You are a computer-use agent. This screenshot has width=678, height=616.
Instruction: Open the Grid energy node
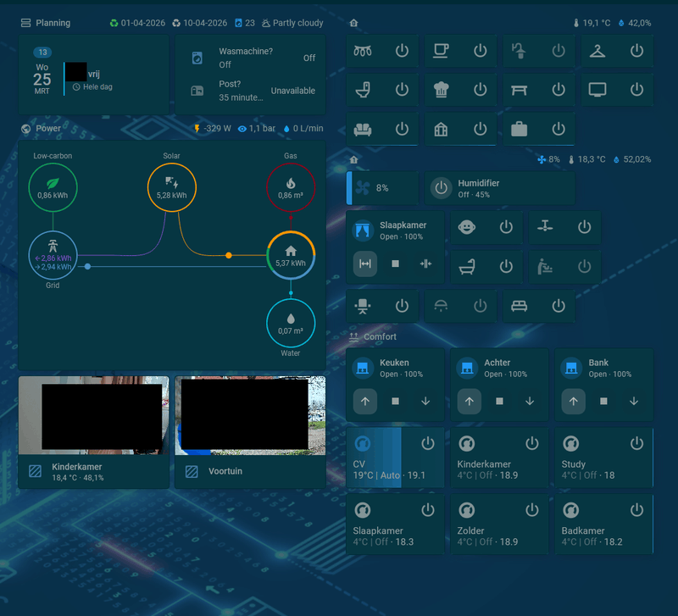(53, 256)
